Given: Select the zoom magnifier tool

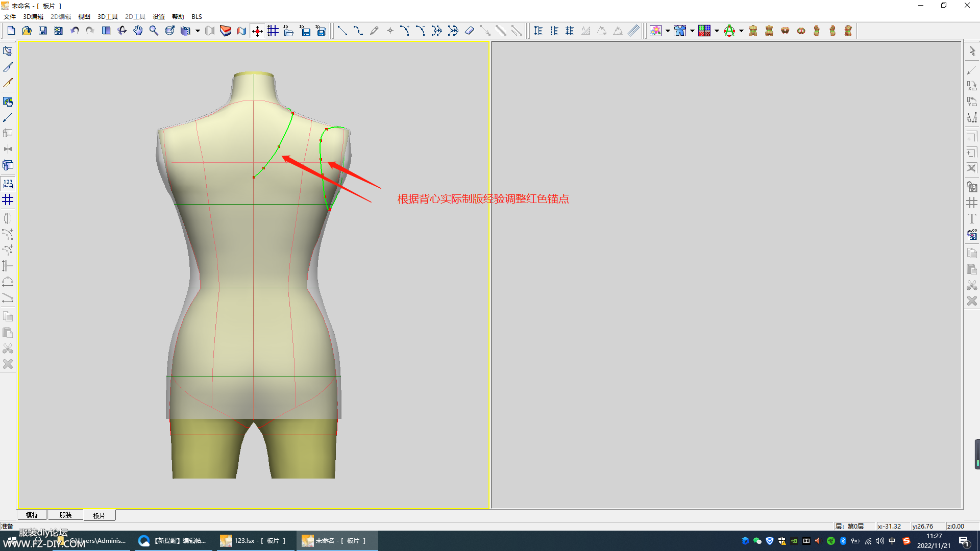Looking at the screenshot, I should tap(154, 31).
